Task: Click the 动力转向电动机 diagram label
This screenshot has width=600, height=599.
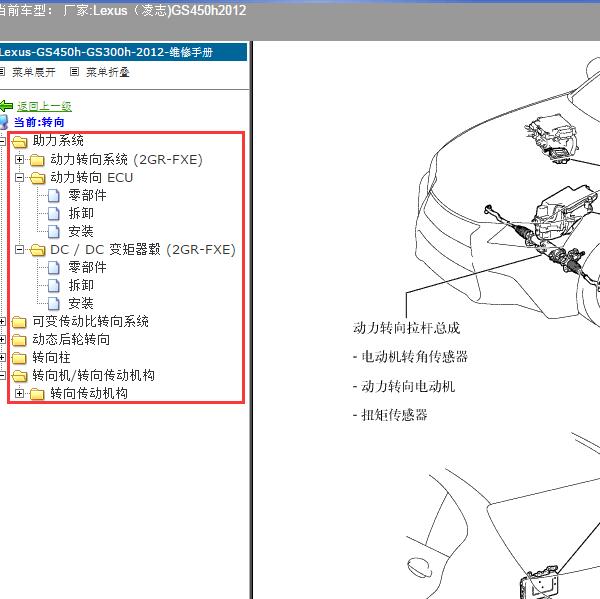Action: click(x=408, y=386)
